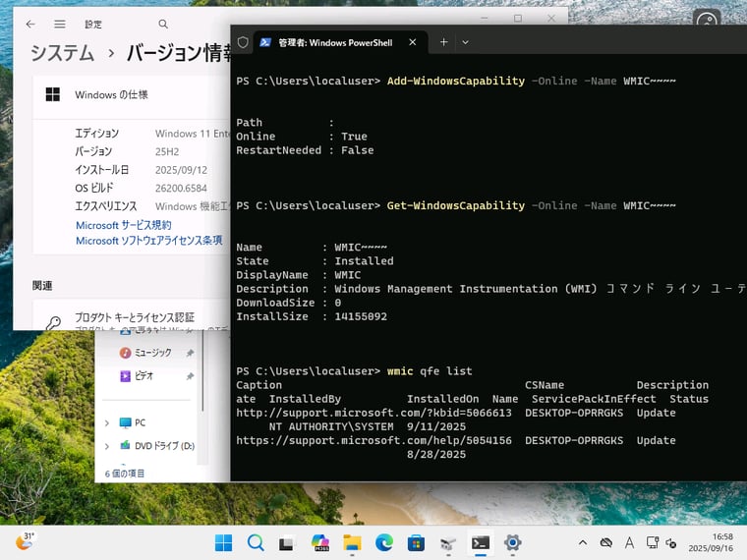Click the 6 個の項目 status bar text
747x560 pixels.
tap(125, 474)
